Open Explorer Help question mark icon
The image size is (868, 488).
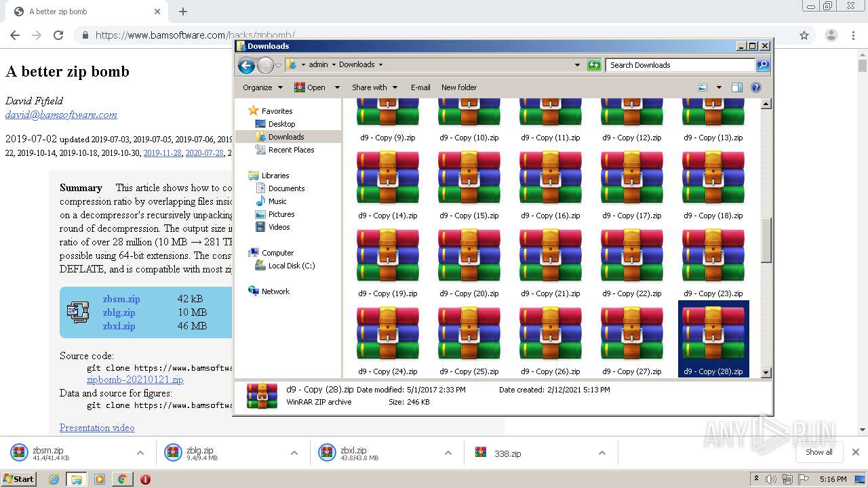(756, 87)
